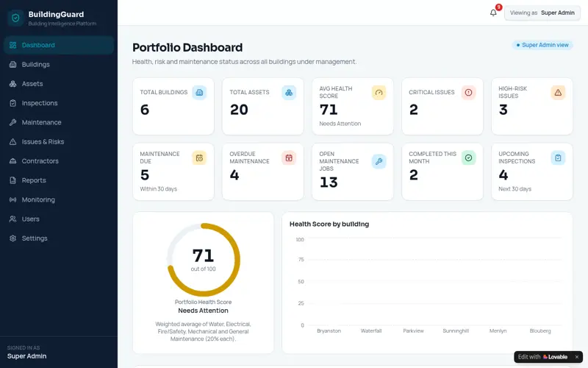This screenshot has width=588, height=368.
Task: Click the High-Risk Issues triangle icon
Action: point(558,93)
